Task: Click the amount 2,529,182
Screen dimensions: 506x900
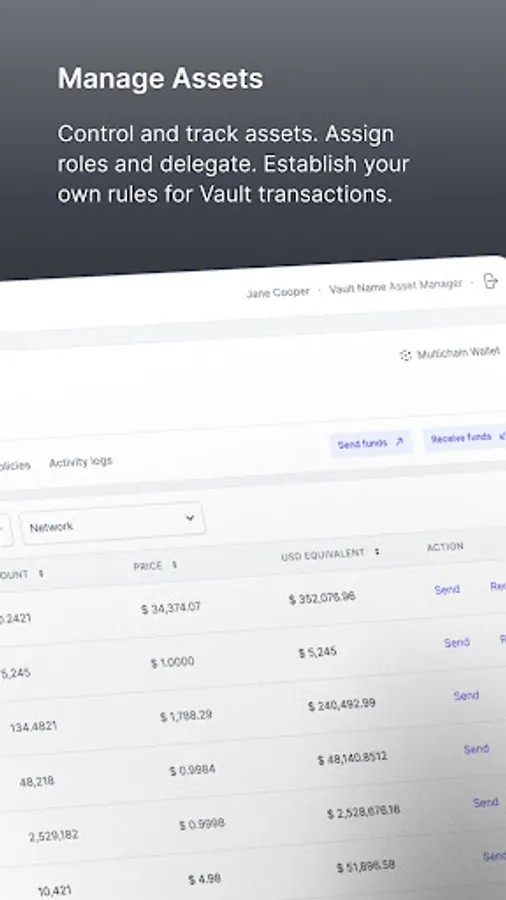Action: [54, 835]
